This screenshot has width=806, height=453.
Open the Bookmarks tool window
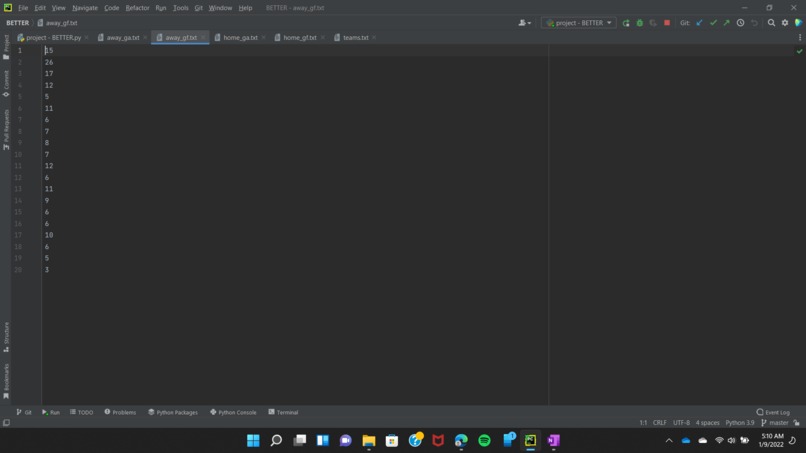coord(6,381)
